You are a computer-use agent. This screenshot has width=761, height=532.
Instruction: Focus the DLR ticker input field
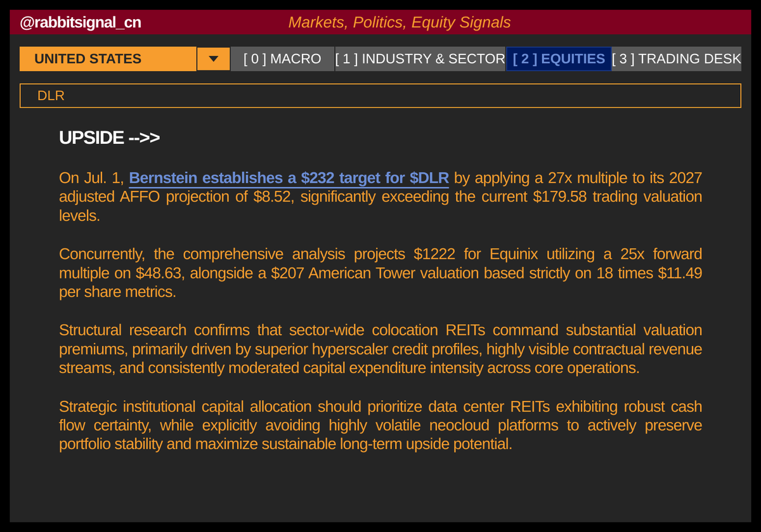coord(380,96)
